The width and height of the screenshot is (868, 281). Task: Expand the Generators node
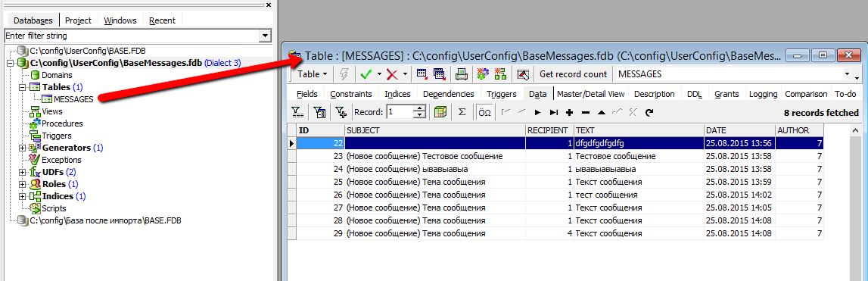click(22, 148)
